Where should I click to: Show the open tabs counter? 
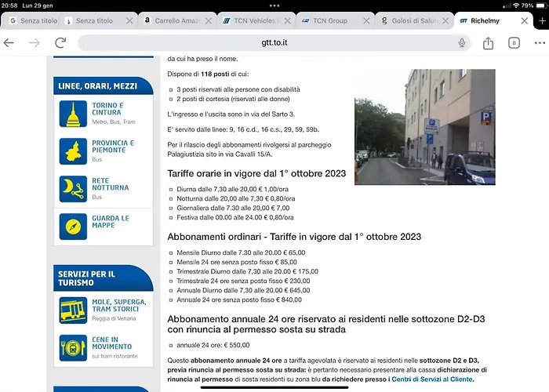coord(514,43)
